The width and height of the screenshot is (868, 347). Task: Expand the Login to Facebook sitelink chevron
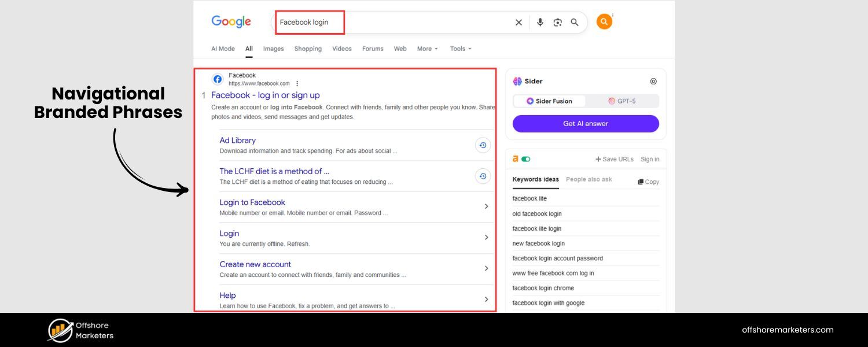486,206
